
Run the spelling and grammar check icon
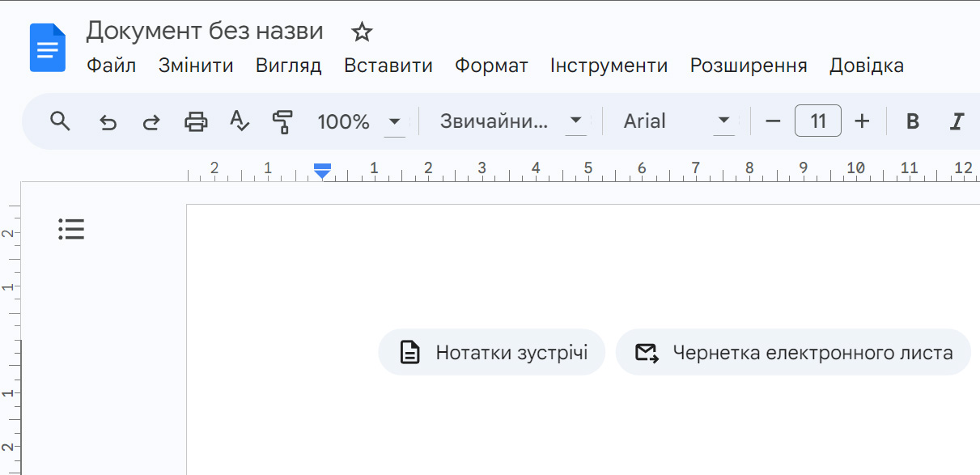point(240,121)
